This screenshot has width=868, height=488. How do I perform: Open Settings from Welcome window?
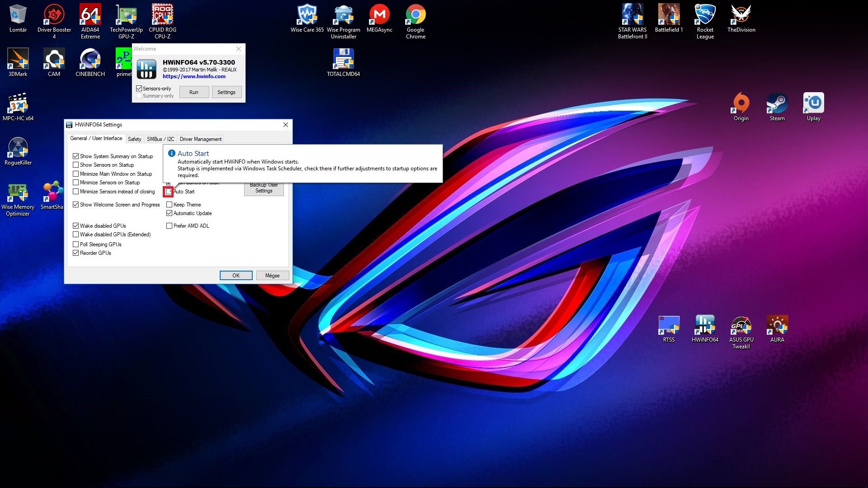(226, 92)
